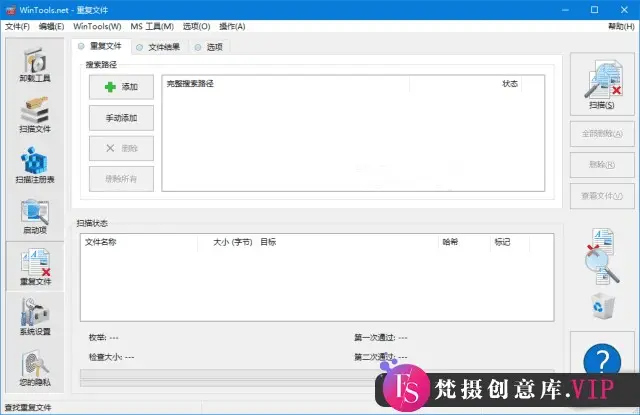Image resolution: width=640 pixels, height=415 pixels.
Task: Select the 重复文件 duplicate files sidebar tool
Action: [x=35, y=266]
